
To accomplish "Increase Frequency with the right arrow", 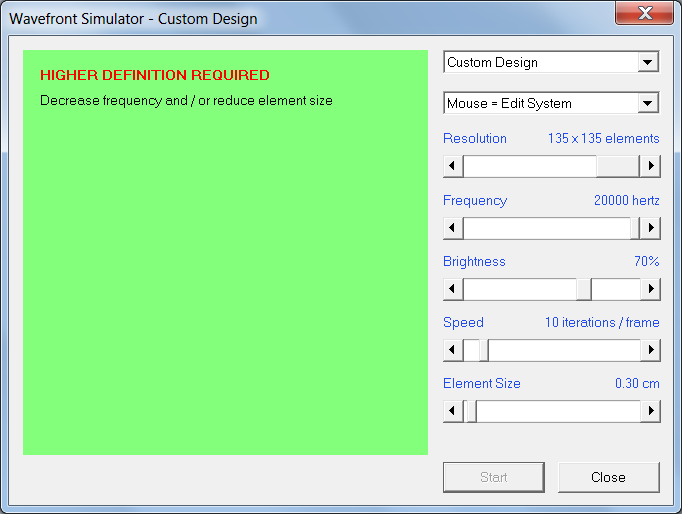I will point(650,227).
